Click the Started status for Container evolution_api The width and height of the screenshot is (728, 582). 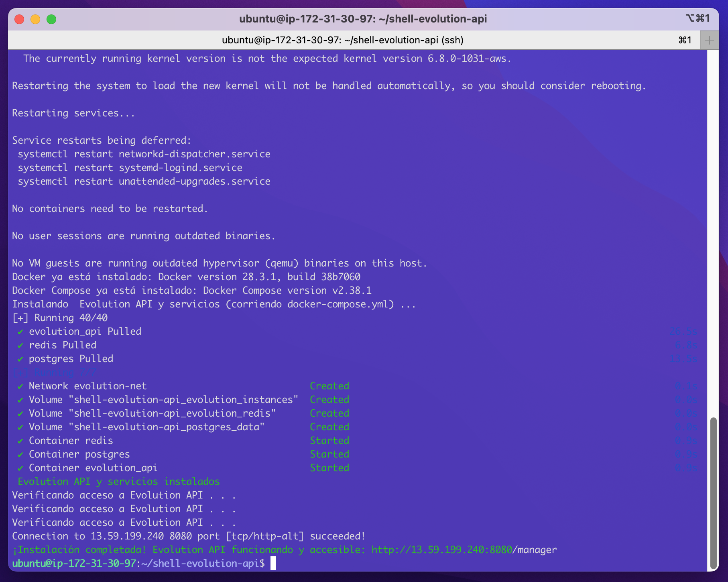coord(329,468)
